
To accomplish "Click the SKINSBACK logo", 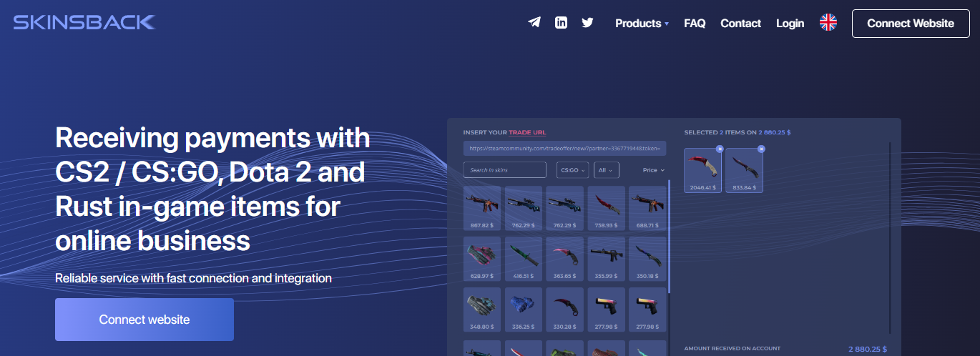I will [x=84, y=23].
